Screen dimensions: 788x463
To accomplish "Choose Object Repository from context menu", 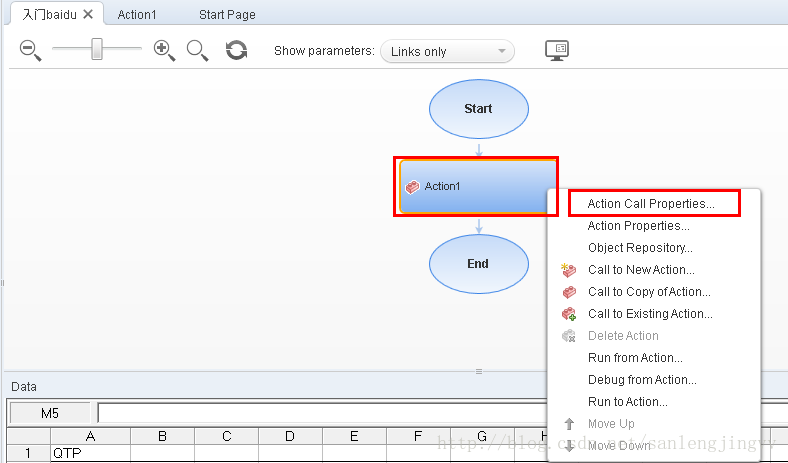I will [640, 248].
